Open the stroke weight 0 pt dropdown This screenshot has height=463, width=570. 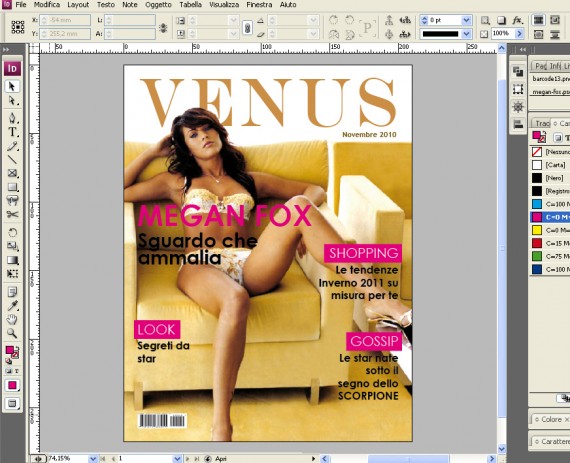coord(466,20)
